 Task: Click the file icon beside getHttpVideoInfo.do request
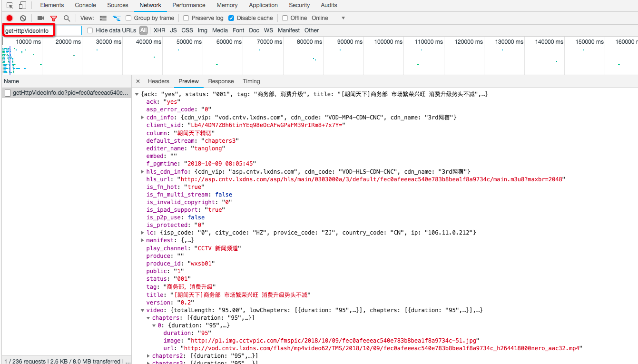(8, 93)
